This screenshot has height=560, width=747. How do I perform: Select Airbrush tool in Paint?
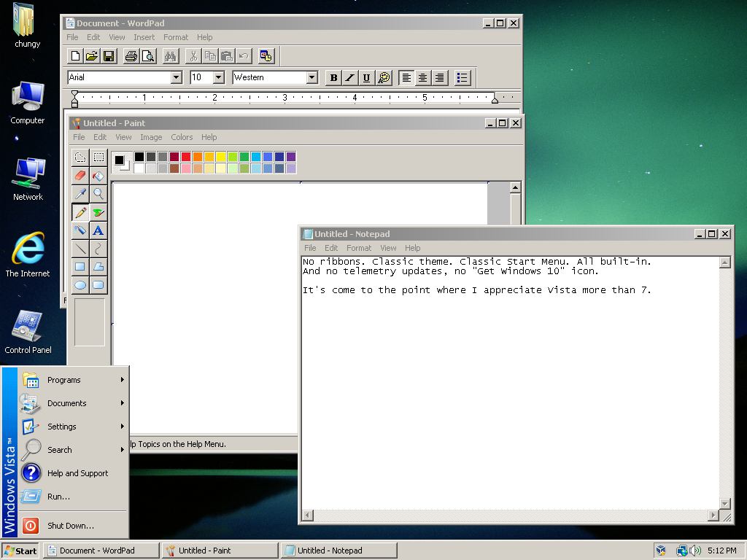80,230
